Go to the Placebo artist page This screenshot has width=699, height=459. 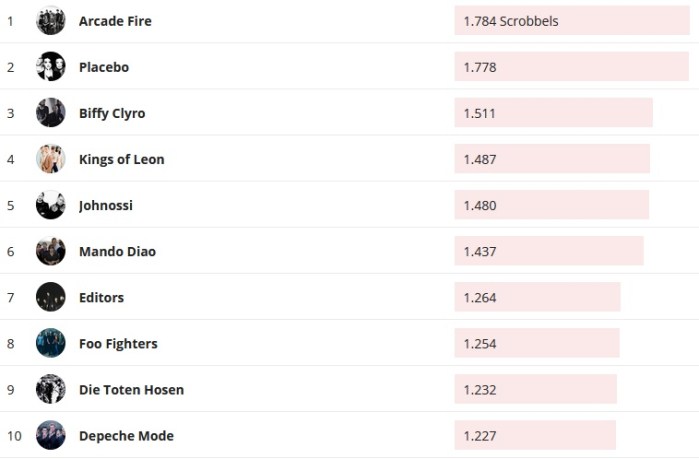point(104,67)
